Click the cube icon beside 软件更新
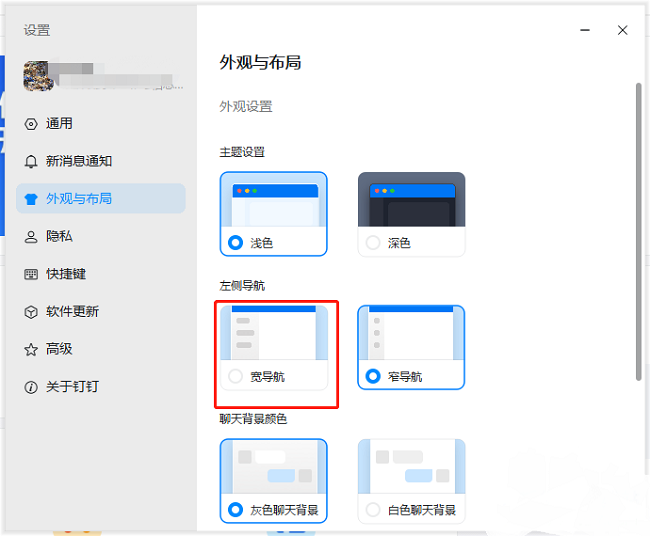The height and width of the screenshot is (536, 650). coord(31,312)
